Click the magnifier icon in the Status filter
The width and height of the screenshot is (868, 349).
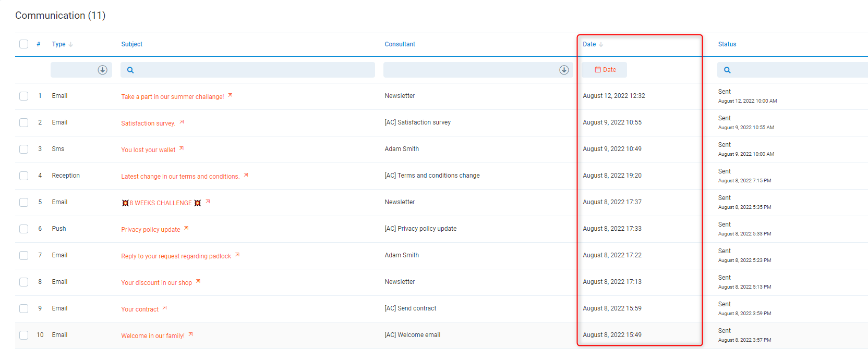[727, 70]
